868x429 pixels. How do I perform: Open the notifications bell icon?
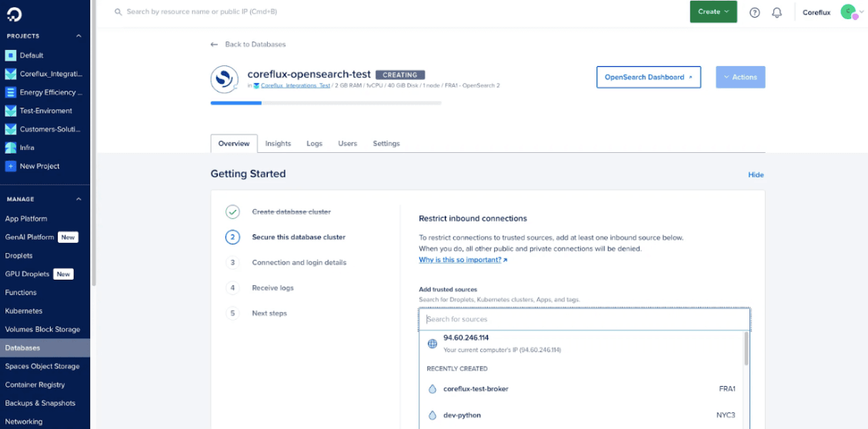coord(776,12)
